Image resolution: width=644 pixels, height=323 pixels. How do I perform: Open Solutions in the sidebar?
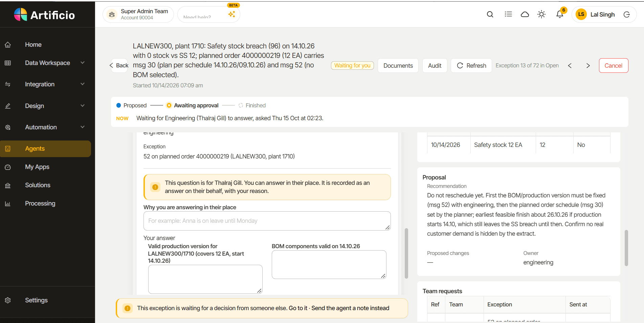[x=38, y=185]
